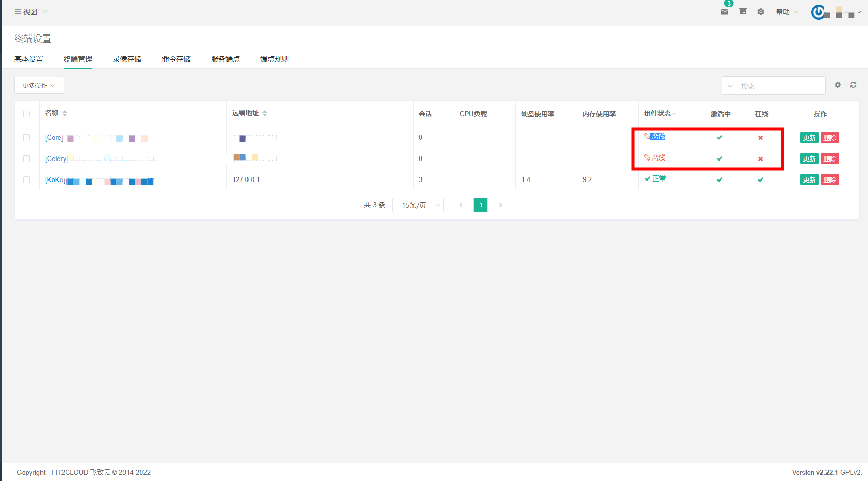
Task: Refresh the terminal list
Action: click(853, 85)
